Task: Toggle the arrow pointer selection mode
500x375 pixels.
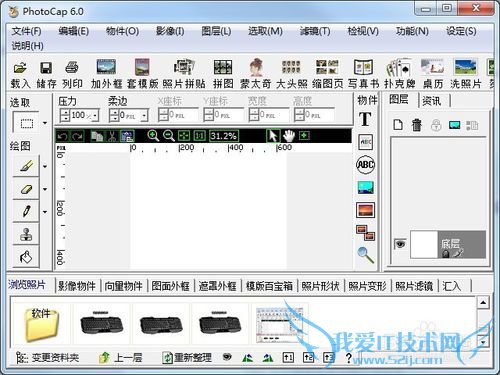Action: pos(273,136)
